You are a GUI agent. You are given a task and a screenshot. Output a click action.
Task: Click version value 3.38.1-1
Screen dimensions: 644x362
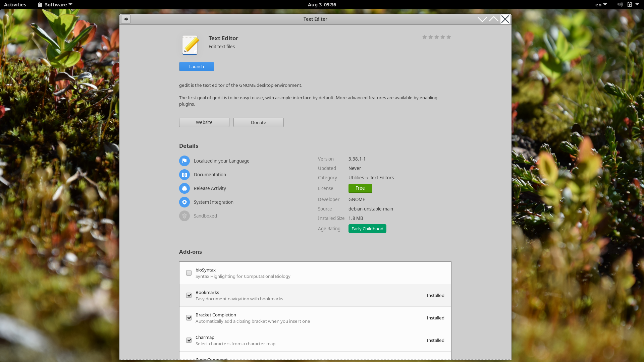click(x=357, y=159)
